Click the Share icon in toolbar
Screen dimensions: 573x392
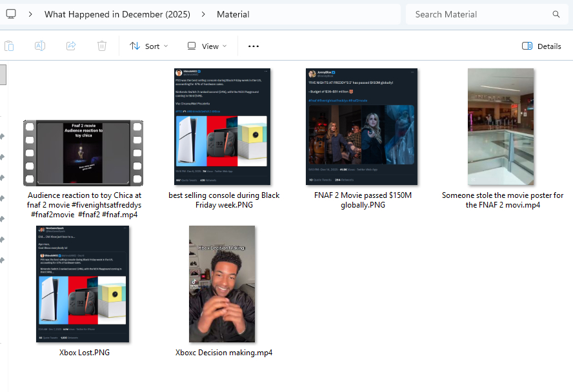[x=71, y=46]
